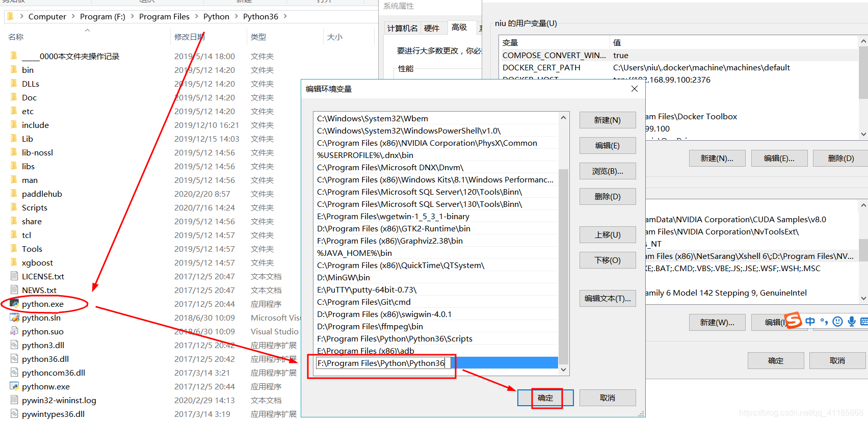Select F:\Program Files\Python\Python36\Scripts path entry
The image size is (868, 422).
436,338
